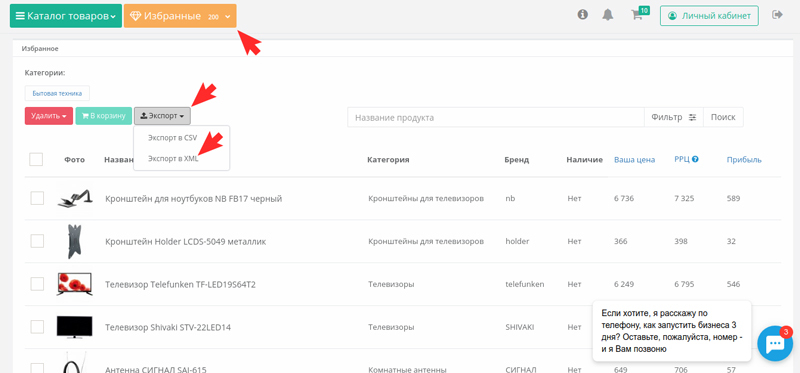This screenshot has width=800, height=373.
Task: Open NB FB17 bracket product photo
Action: click(x=74, y=198)
